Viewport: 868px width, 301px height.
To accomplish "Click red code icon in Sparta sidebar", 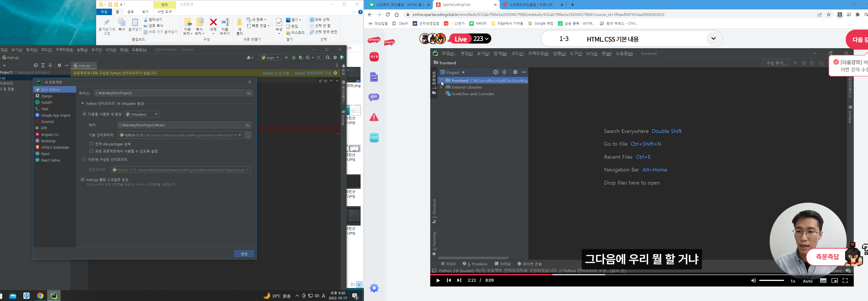I will click(x=374, y=57).
